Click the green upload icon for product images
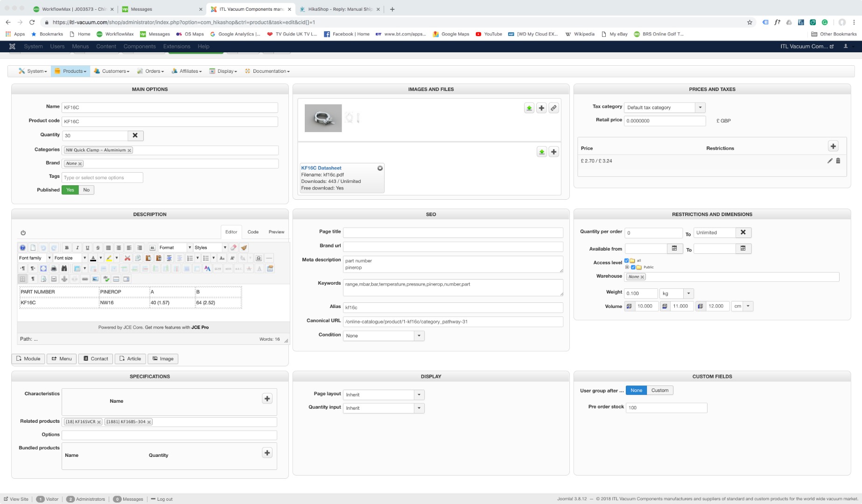Screen dimensions: 862x504 pyautogui.click(x=529, y=108)
